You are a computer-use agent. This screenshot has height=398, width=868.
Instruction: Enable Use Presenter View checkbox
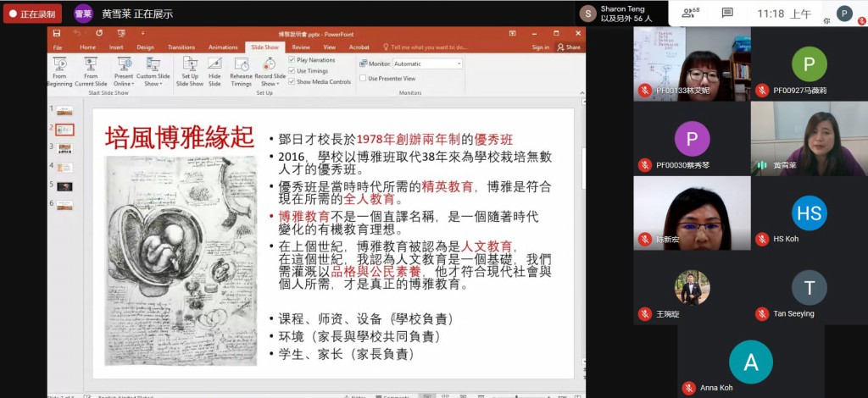coord(363,79)
